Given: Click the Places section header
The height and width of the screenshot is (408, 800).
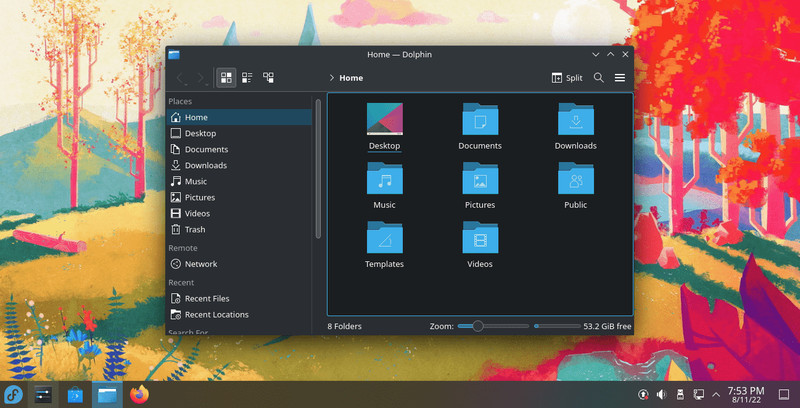Looking at the screenshot, I should click(180, 101).
